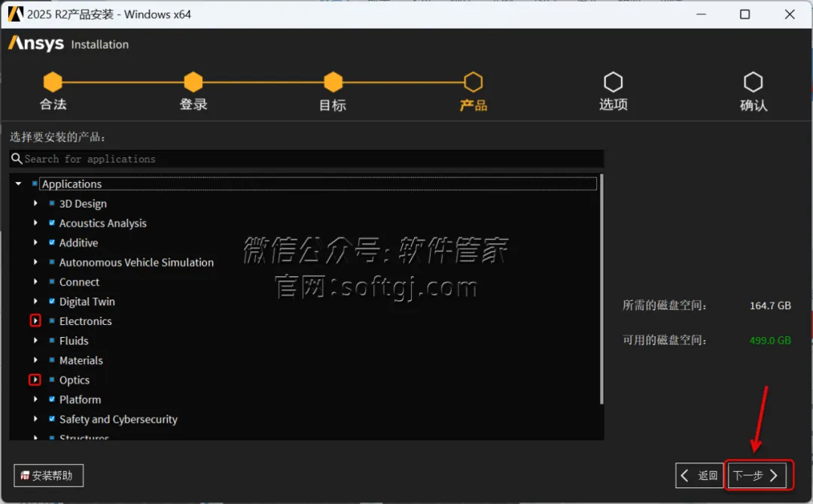
Task: Click the 499.0 GB available space value
Action: click(x=770, y=340)
